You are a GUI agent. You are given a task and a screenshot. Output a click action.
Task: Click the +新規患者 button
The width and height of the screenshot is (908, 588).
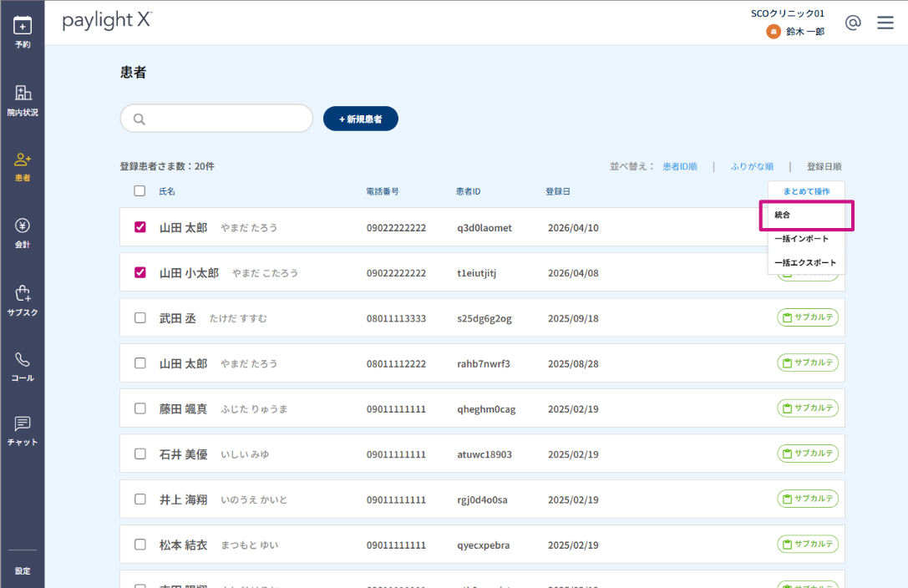pyautogui.click(x=361, y=119)
